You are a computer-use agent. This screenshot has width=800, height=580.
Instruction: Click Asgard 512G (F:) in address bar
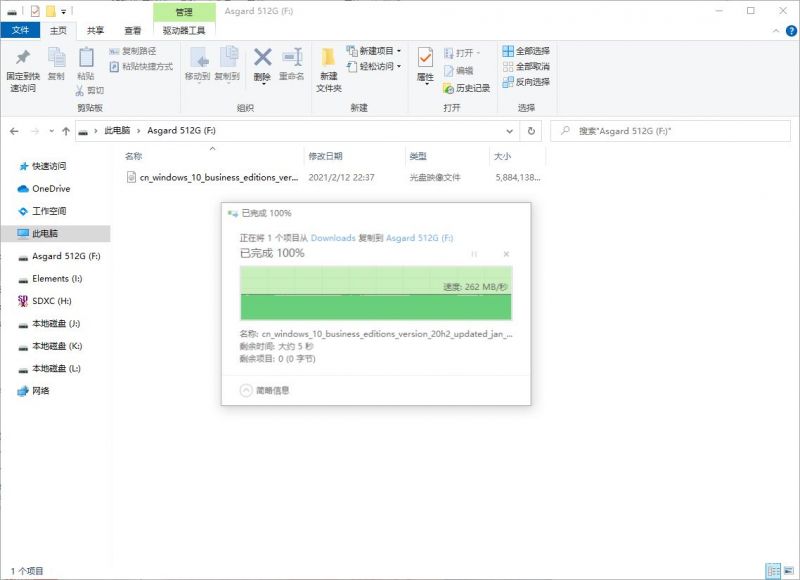click(x=181, y=131)
